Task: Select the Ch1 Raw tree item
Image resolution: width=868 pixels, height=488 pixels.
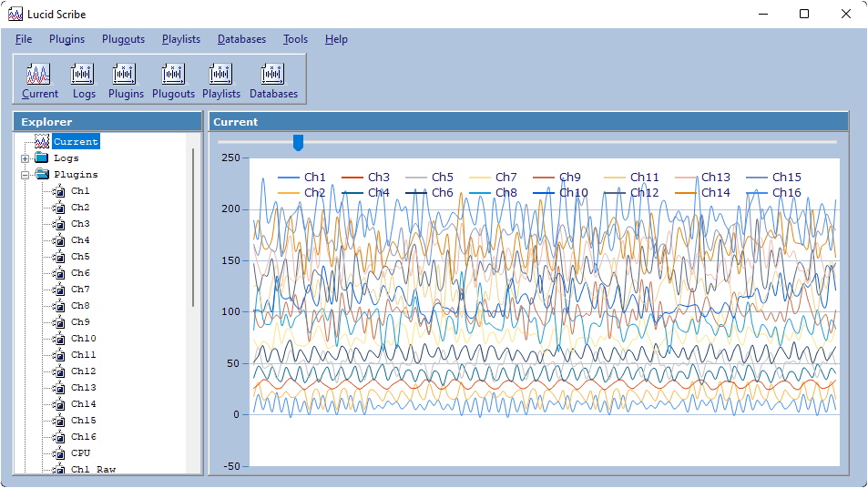Action: pyautogui.click(x=94, y=469)
